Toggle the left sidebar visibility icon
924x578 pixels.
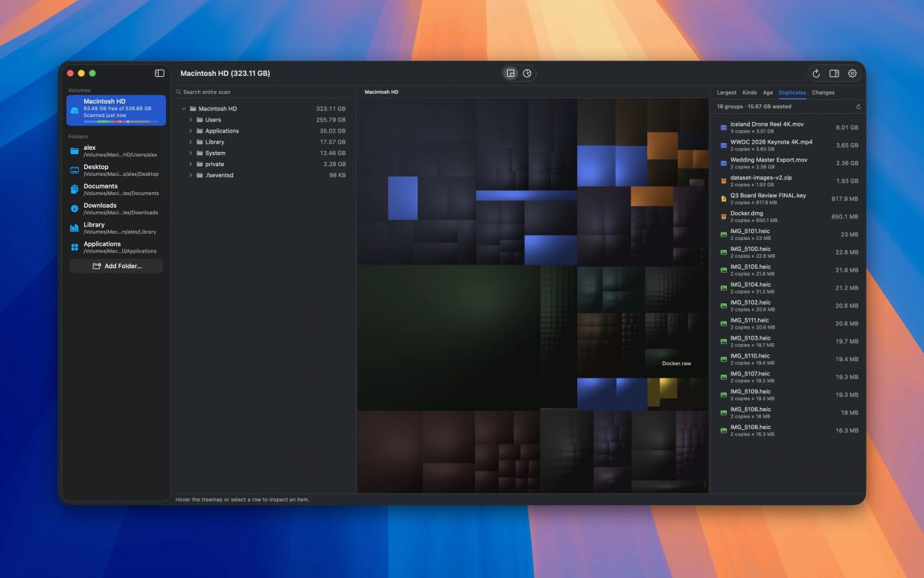click(159, 73)
